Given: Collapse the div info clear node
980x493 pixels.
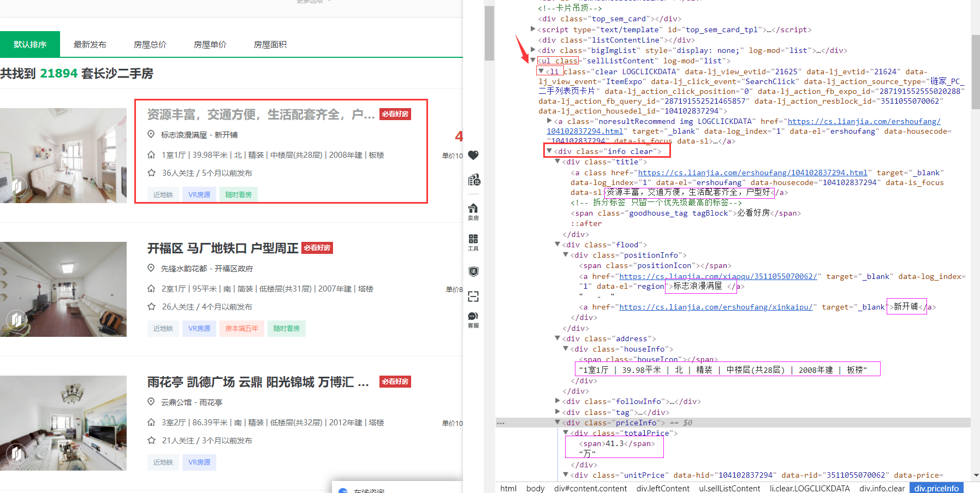Looking at the screenshot, I should (x=549, y=151).
